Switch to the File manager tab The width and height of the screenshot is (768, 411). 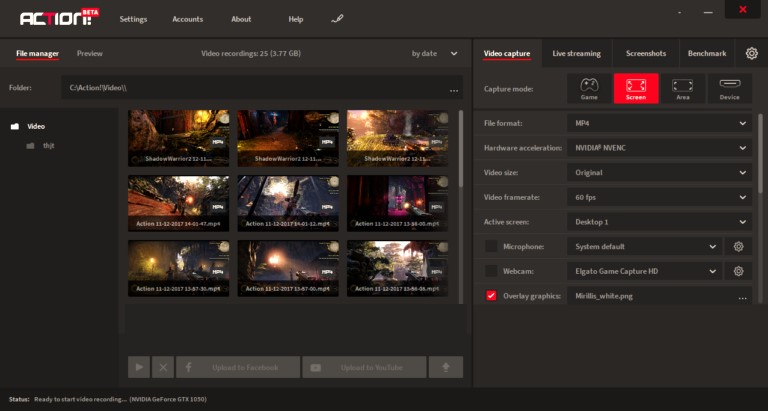[37, 53]
